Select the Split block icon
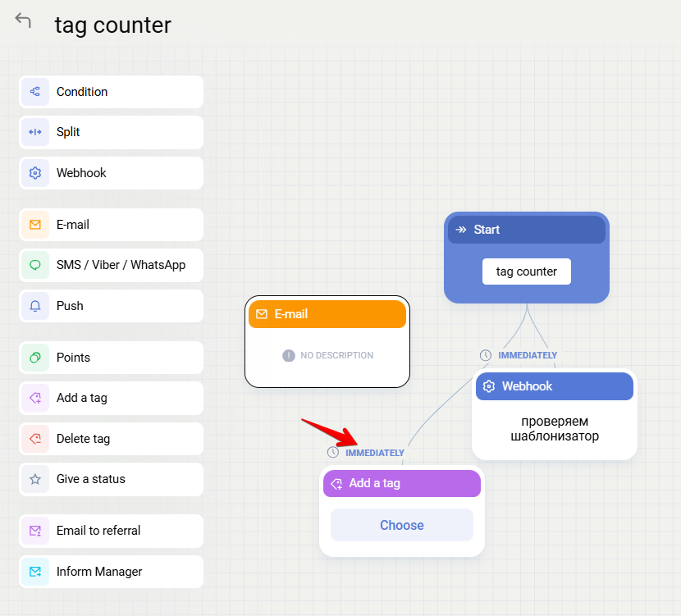 [34, 132]
